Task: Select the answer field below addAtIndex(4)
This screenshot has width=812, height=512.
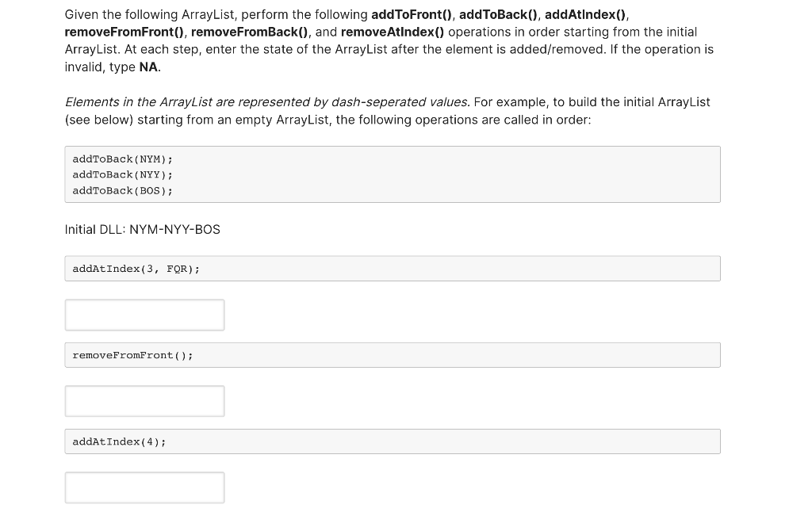Action: pos(144,487)
